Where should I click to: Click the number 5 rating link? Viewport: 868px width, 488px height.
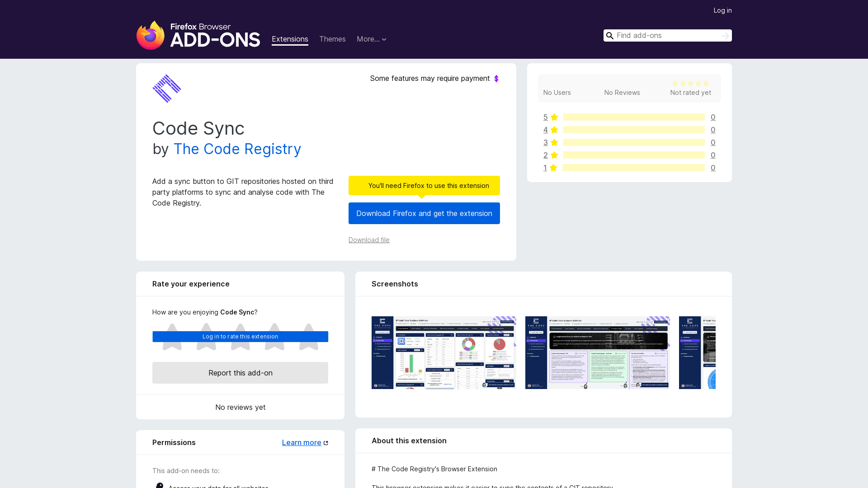pos(546,117)
